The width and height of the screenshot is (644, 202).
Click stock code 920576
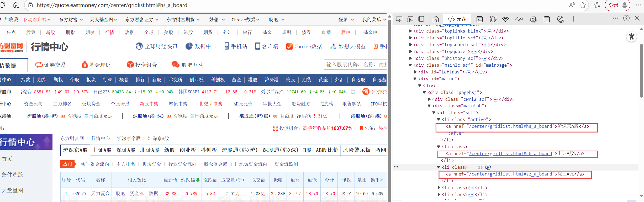pyautogui.click(x=80, y=194)
